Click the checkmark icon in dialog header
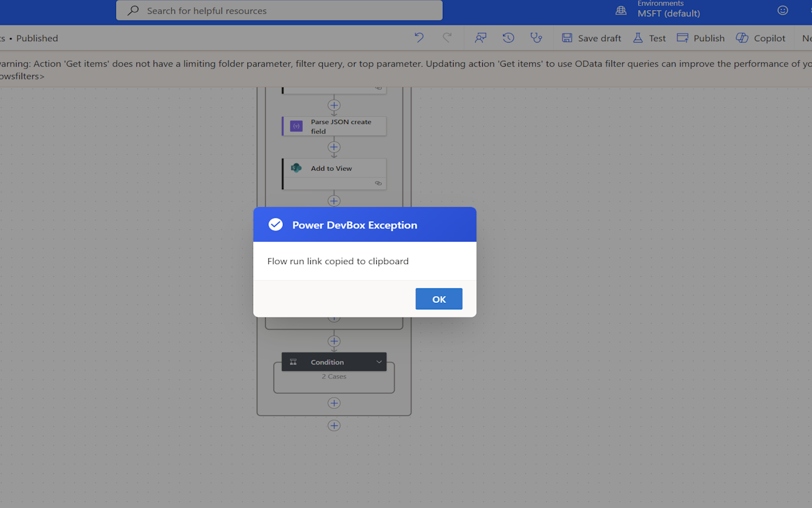The image size is (812, 508). 275,224
